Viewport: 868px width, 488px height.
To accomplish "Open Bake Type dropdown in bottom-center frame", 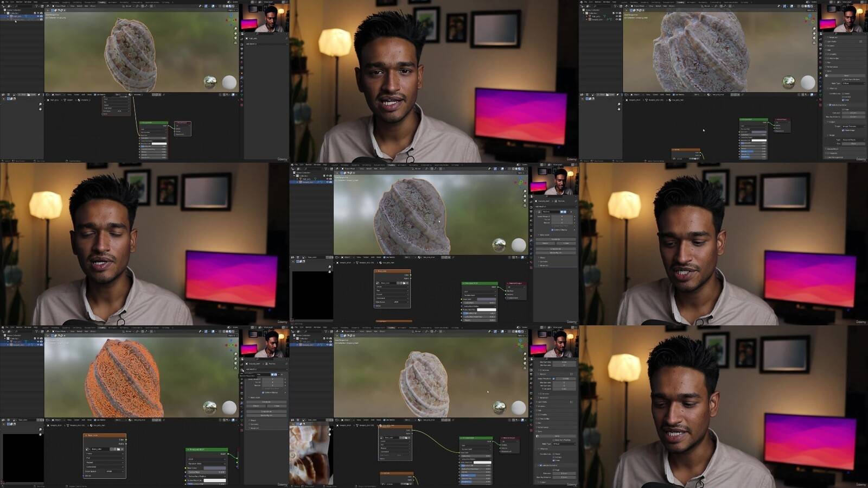I will [563, 444].
